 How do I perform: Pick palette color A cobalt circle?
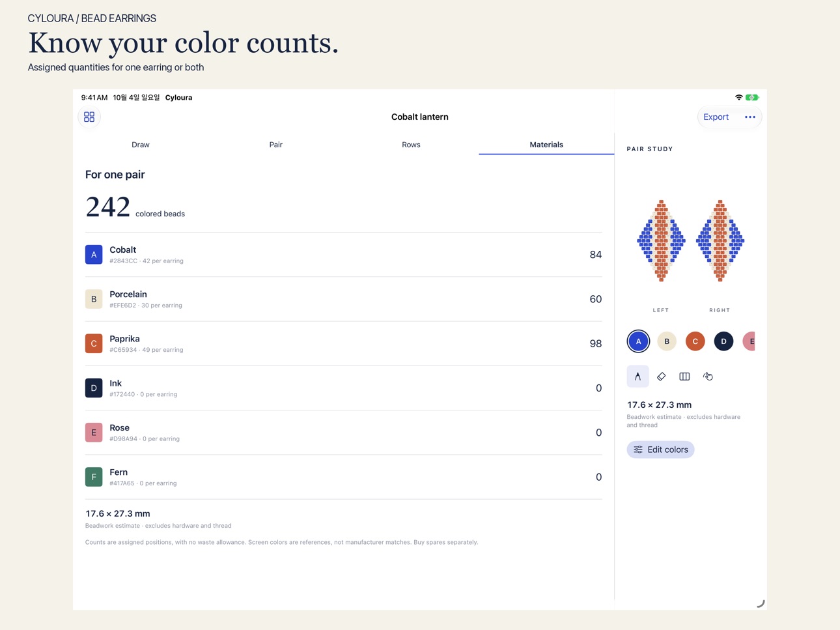[638, 341]
